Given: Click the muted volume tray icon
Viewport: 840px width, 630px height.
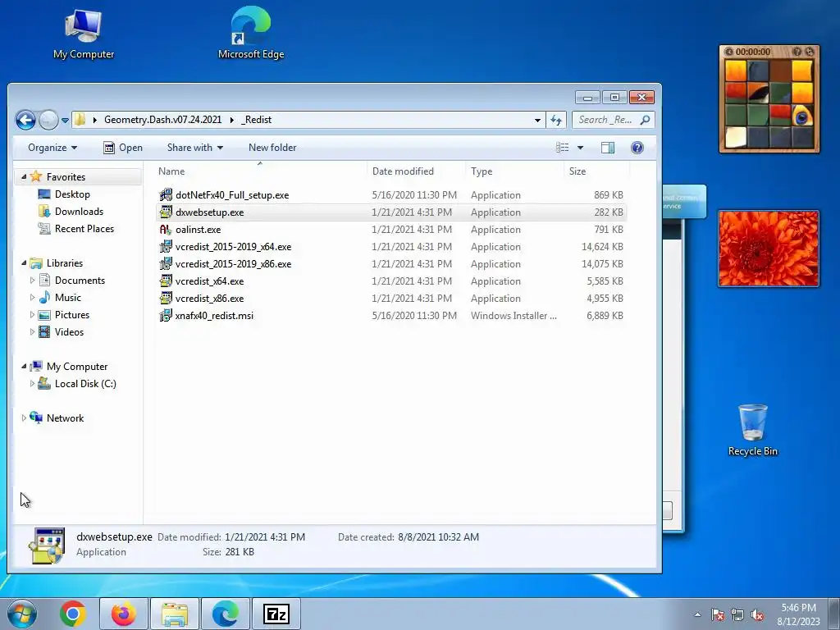Looking at the screenshot, I should pyautogui.click(x=757, y=614).
